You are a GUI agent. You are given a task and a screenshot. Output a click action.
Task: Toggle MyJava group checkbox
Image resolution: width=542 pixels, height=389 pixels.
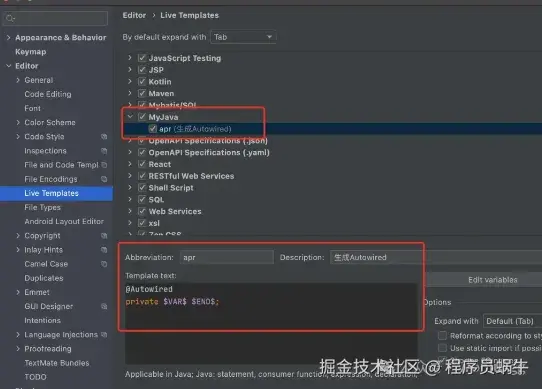tap(142, 117)
